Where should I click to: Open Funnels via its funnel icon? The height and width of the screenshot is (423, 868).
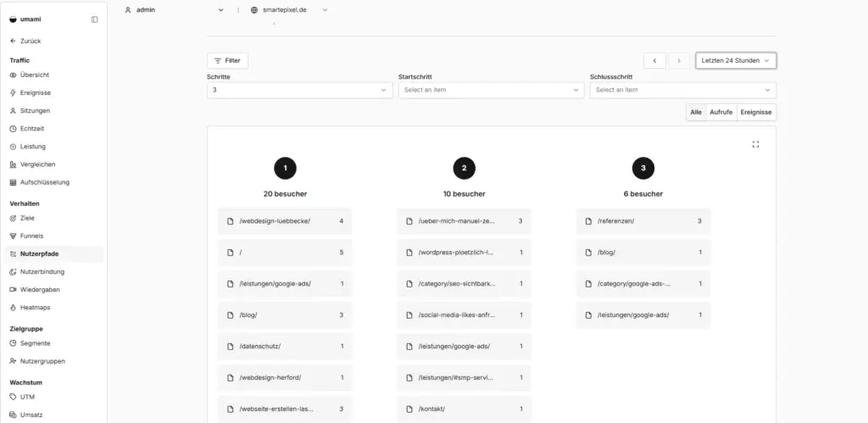coord(14,236)
